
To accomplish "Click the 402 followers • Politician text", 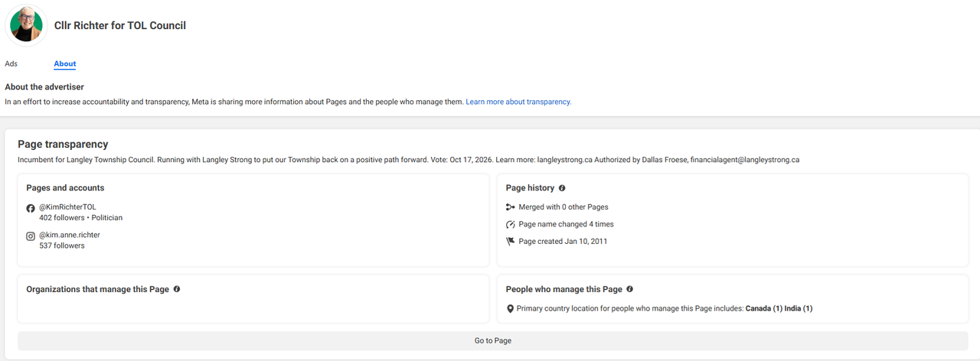I will point(81,218).
